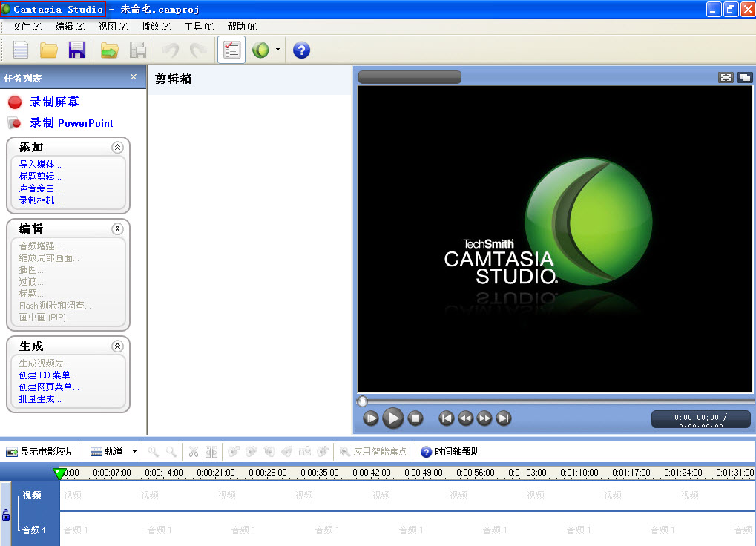Click the 0:00:00;00 time display

point(701,419)
